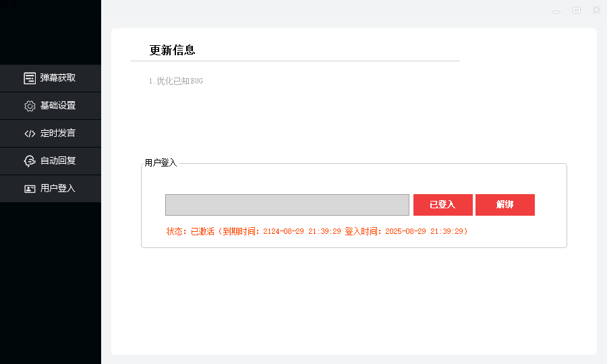Click the code brackets icon for 定时发言
Image resolution: width=607 pixels, height=364 pixels.
tap(30, 133)
